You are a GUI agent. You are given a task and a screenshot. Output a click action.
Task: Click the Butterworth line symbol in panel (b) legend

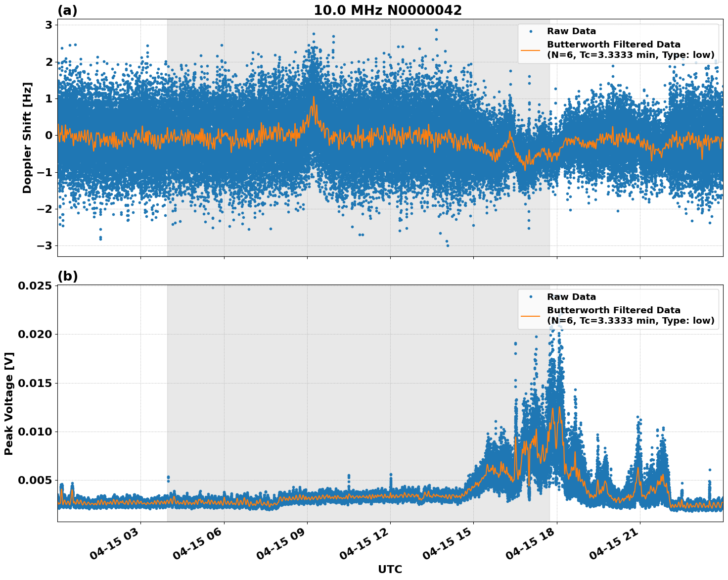[532, 315]
